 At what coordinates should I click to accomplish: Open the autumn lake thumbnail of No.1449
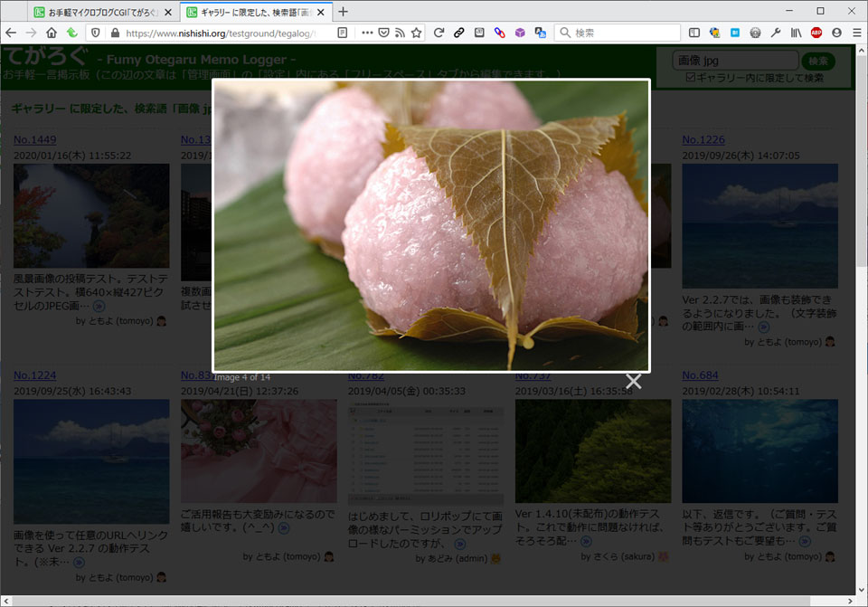[x=91, y=215]
